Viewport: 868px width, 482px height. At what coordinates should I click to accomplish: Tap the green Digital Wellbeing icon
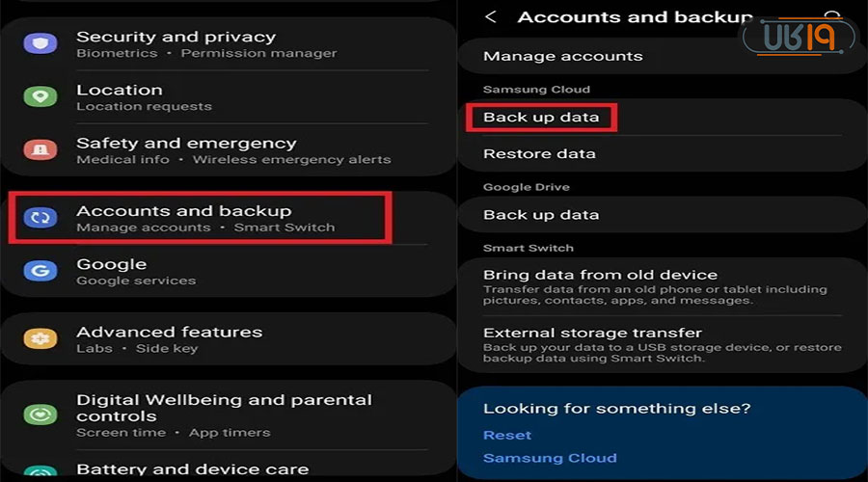41,414
